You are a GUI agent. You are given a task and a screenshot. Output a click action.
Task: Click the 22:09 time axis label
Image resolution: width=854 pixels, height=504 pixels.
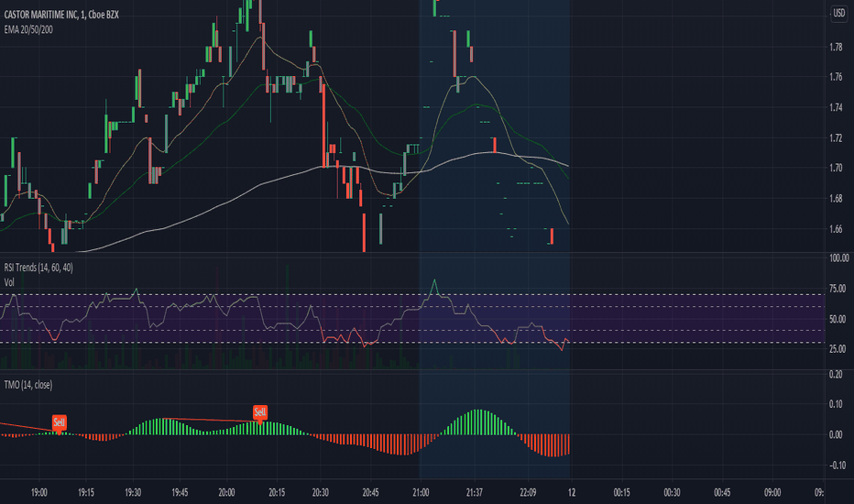(528, 493)
